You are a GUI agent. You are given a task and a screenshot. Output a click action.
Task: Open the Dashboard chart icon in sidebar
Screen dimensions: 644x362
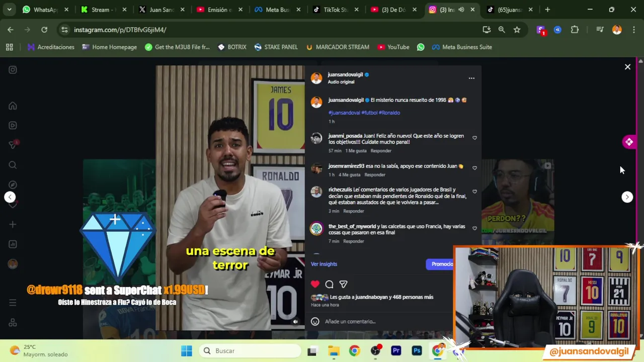(x=13, y=244)
